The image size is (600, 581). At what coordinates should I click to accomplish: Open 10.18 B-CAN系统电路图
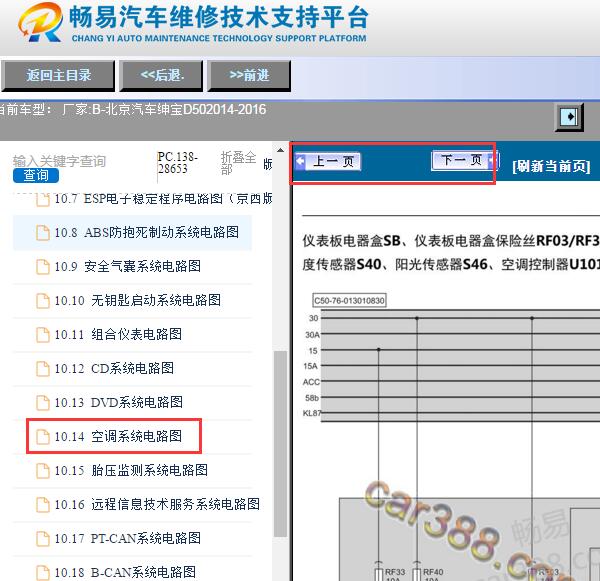pyautogui.click(x=125, y=573)
